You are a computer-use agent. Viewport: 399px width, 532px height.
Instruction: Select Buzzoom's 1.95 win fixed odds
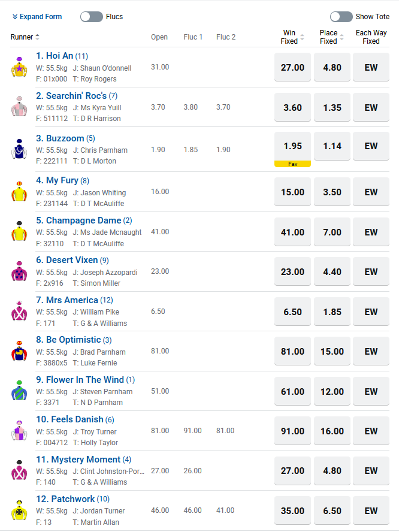tap(292, 146)
